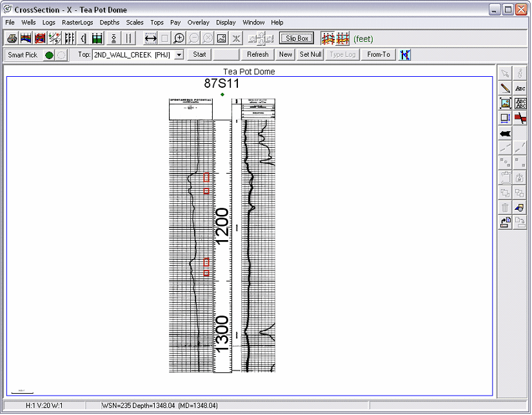Click the 87S11 well name label
This screenshot has height=415, width=532.
click(221, 83)
